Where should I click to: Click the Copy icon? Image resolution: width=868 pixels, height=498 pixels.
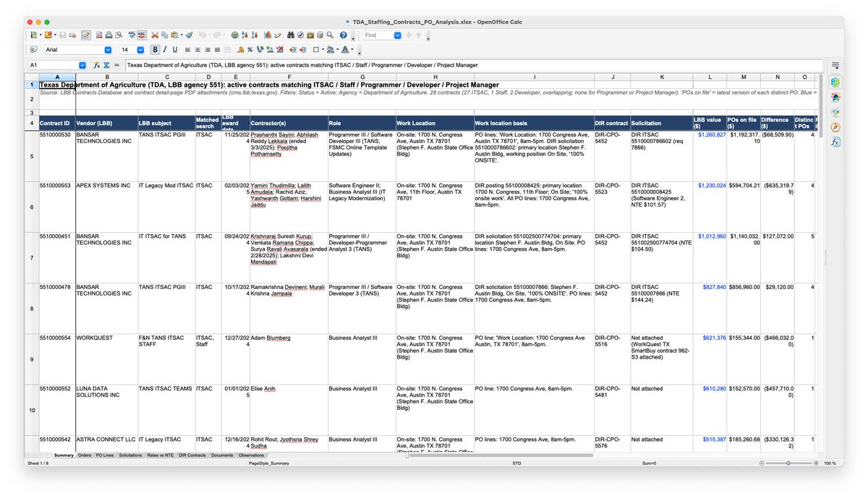[x=164, y=35]
